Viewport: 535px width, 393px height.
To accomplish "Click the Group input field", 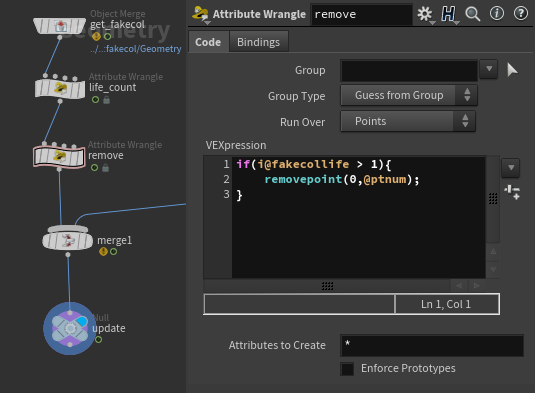I will tap(409, 71).
